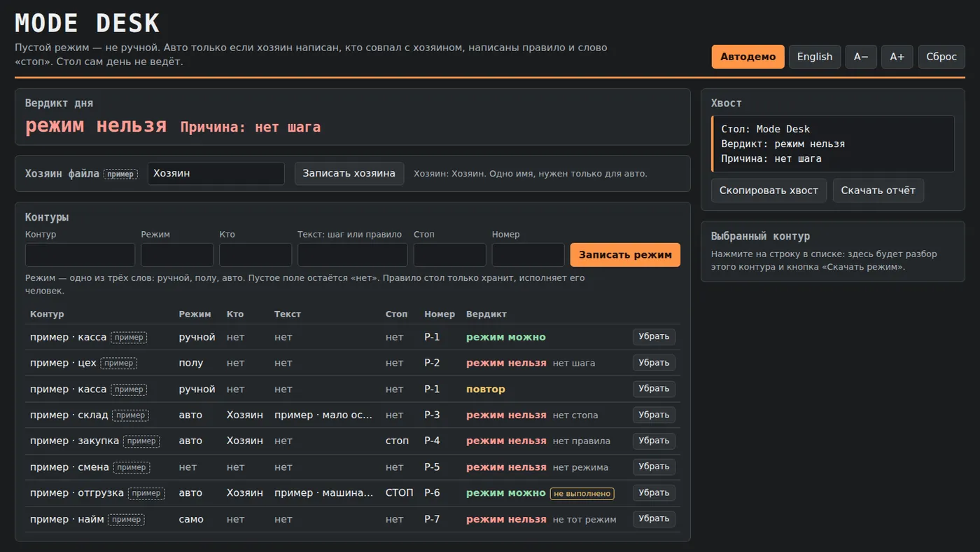Remove row P-2 with its Убрать button
This screenshot has height=552, width=980.
[654, 363]
